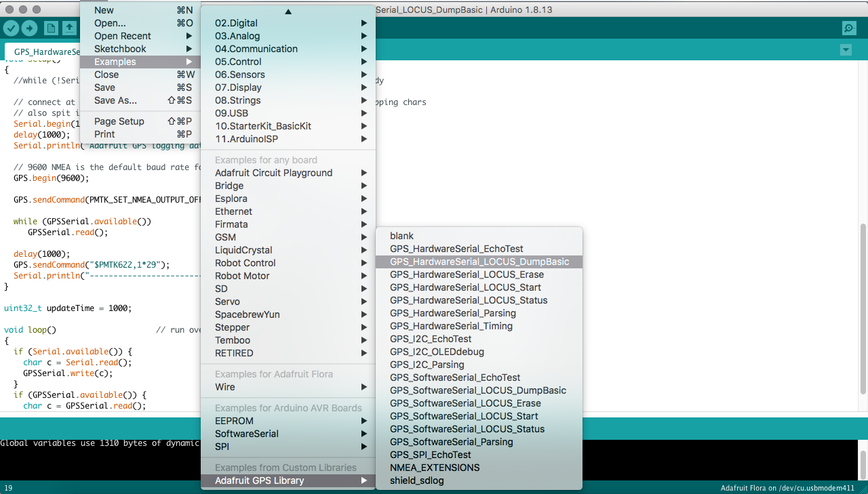Open the Robot Control examples submenu
868x494 pixels.
click(x=288, y=263)
